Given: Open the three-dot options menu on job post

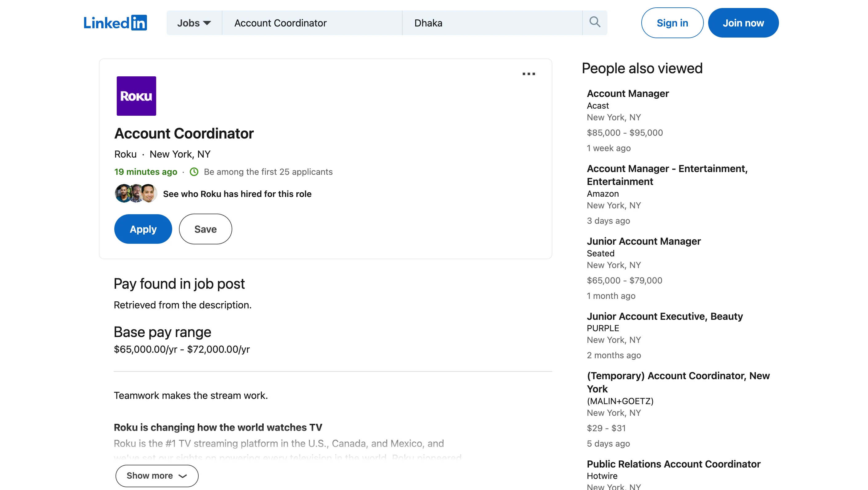Looking at the screenshot, I should 529,74.
